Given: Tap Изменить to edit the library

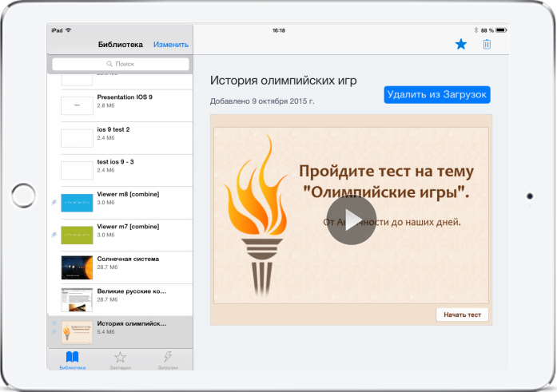Looking at the screenshot, I should (x=171, y=45).
